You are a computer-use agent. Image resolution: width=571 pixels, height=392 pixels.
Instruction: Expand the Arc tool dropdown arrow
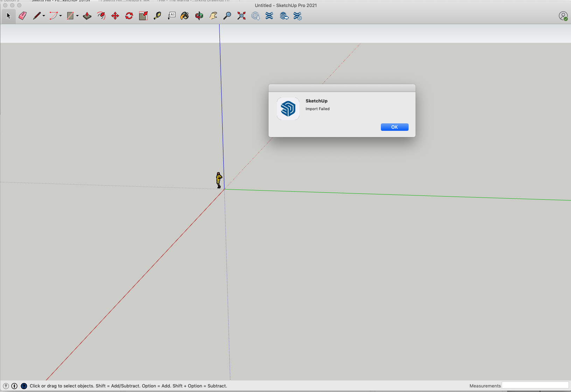click(x=61, y=16)
